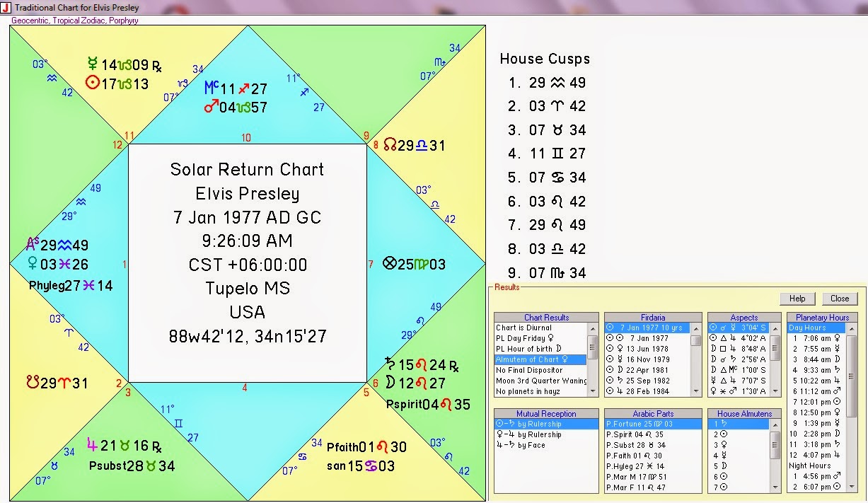Click the Chart Results list up arrow
The image size is (868, 503).
pyautogui.click(x=593, y=328)
